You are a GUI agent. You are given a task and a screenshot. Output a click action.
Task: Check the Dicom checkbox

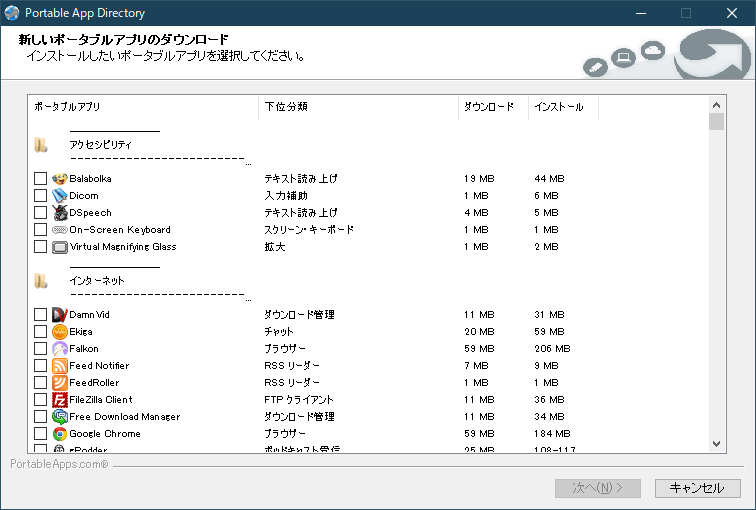[x=40, y=196]
